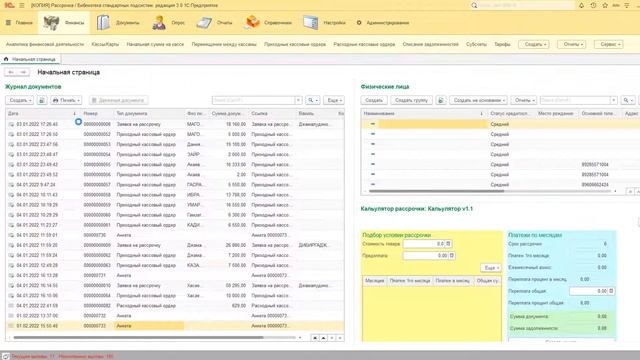Open Аналитика финансовой деятельности link
Viewport: 640px width, 360px height.
45,44
